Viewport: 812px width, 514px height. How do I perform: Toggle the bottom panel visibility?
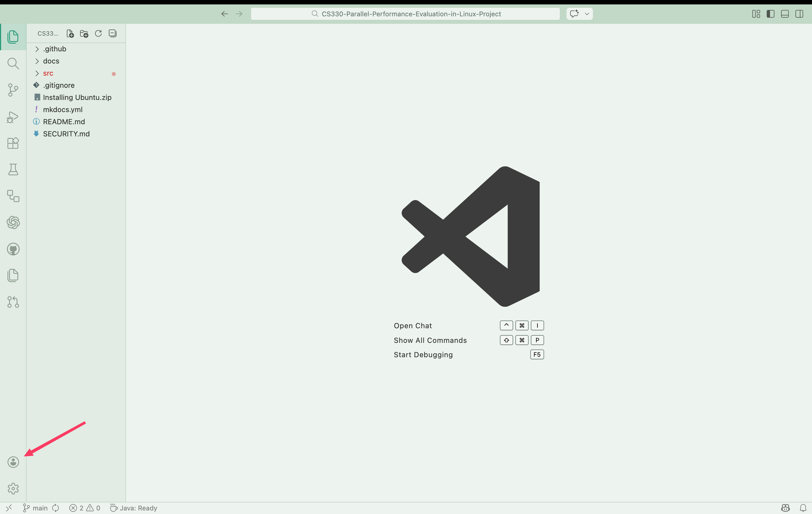785,14
